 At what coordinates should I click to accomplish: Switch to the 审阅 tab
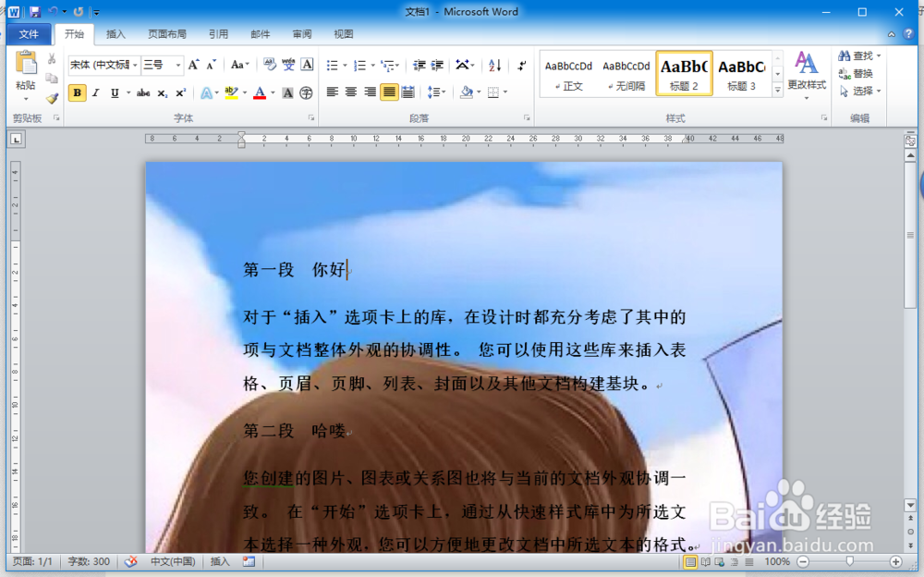click(302, 34)
